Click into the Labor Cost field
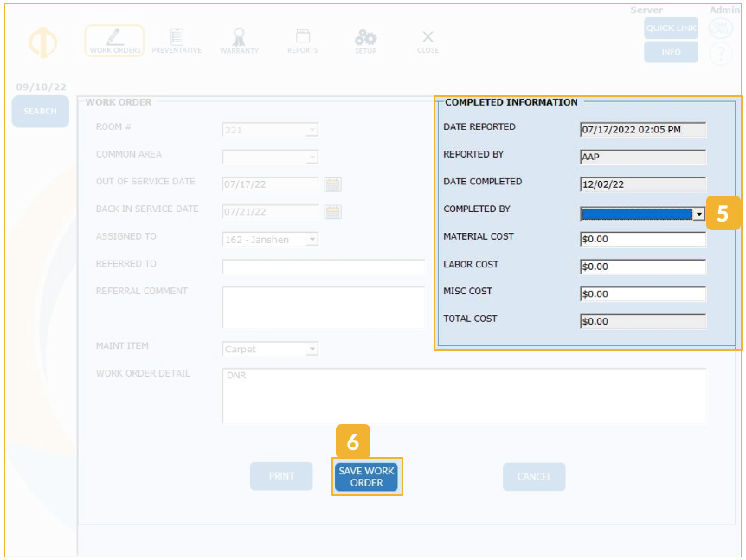 642,267
